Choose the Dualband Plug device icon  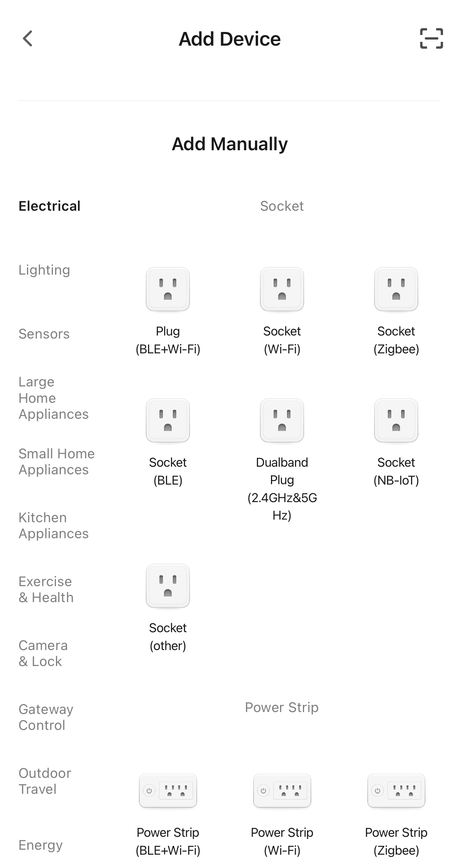click(x=282, y=420)
